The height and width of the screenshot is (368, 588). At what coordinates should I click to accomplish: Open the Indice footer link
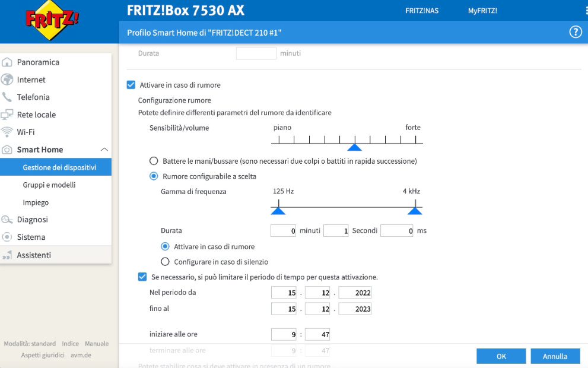[70, 344]
